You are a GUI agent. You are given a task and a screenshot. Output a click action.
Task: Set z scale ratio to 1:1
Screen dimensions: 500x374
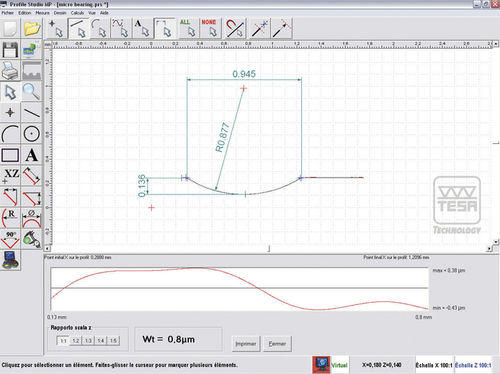click(63, 341)
